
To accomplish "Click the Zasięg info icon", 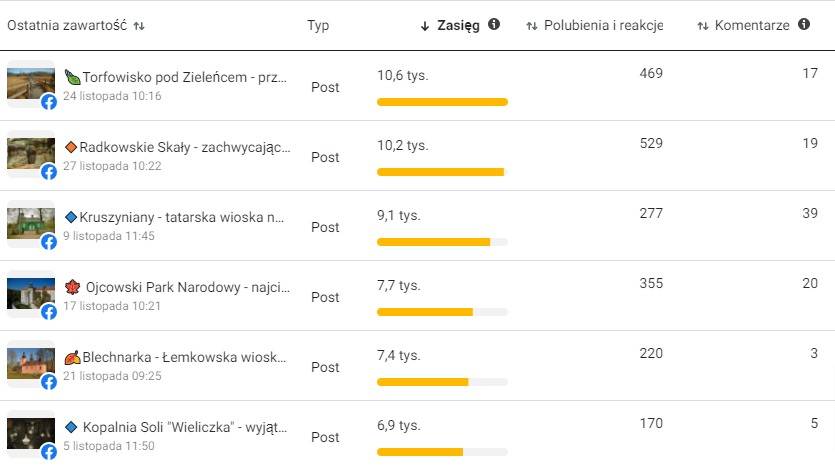I will (494, 24).
